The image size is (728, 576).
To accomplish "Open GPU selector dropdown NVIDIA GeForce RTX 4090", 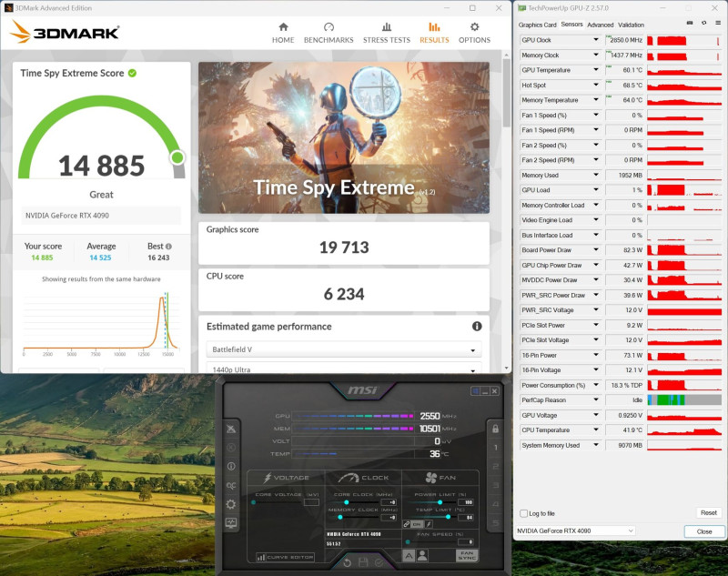I will (575, 531).
